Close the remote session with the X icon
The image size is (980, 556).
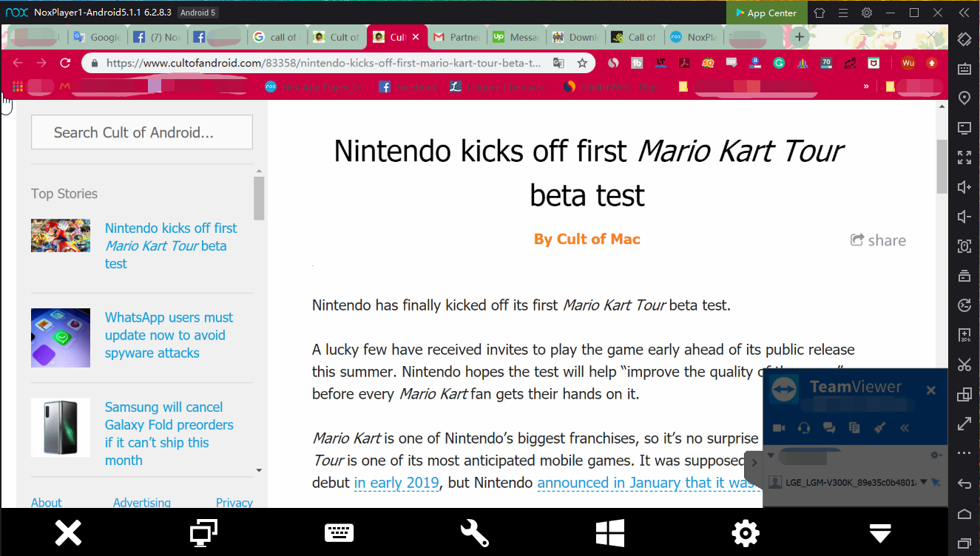68,532
